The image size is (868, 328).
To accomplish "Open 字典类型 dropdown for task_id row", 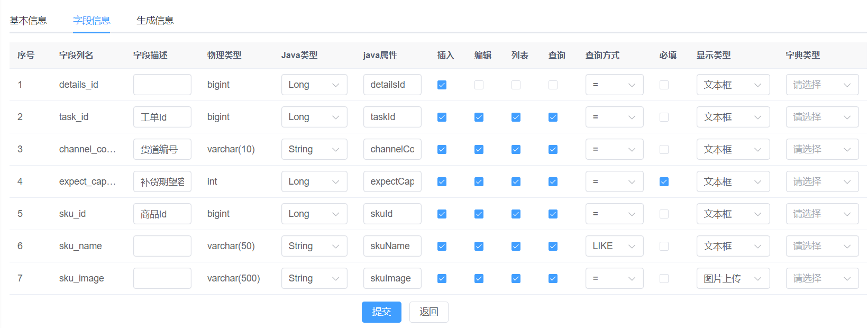I will 821,117.
